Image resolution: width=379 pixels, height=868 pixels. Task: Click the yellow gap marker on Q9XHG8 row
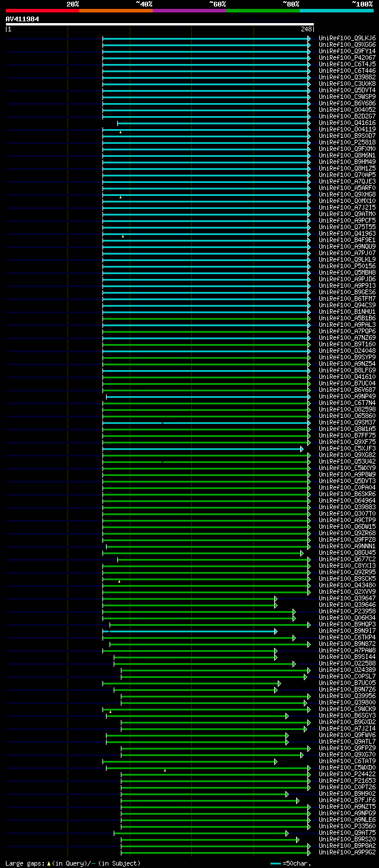pos(120,197)
